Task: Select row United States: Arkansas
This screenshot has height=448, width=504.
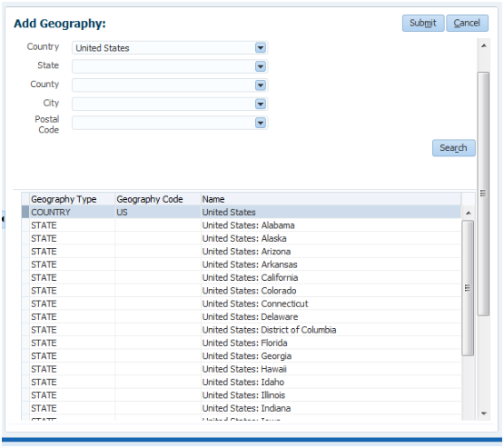Action: click(x=242, y=264)
